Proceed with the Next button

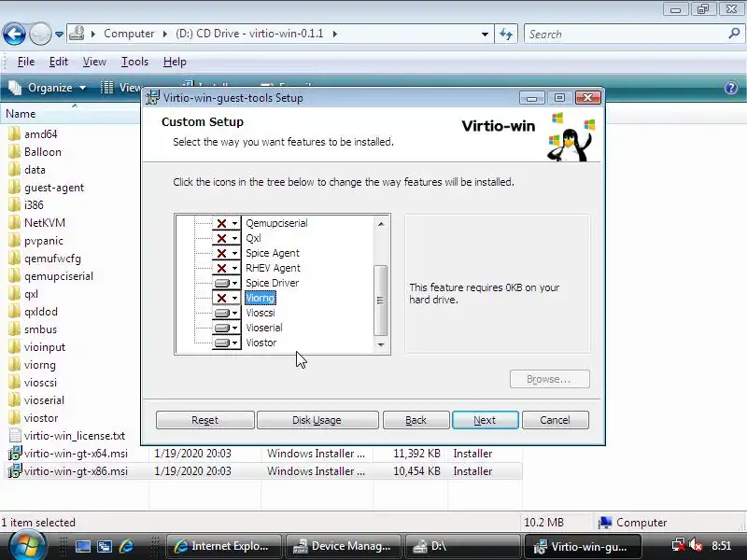[485, 420]
